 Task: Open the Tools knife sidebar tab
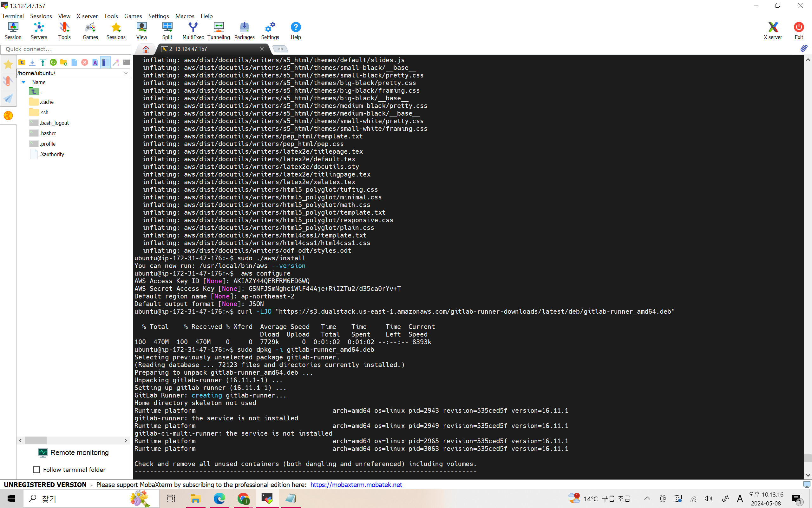[x=8, y=81]
